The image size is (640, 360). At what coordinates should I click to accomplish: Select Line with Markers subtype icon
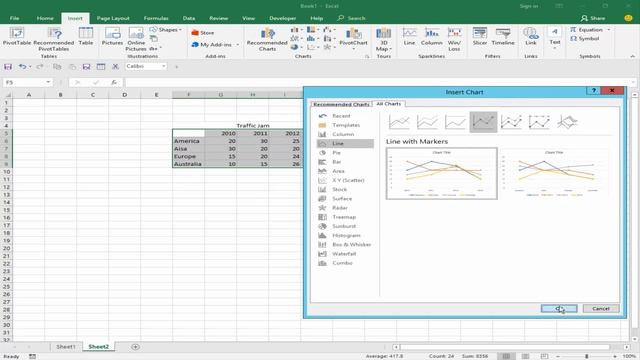483,122
